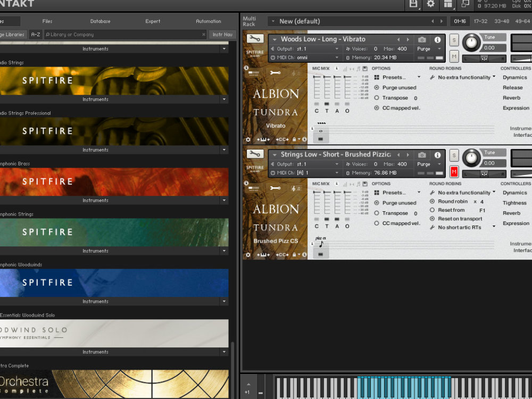The height and width of the screenshot is (399, 532).
Task: Switch to rack page 17-32
Action: (x=480, y=21)
